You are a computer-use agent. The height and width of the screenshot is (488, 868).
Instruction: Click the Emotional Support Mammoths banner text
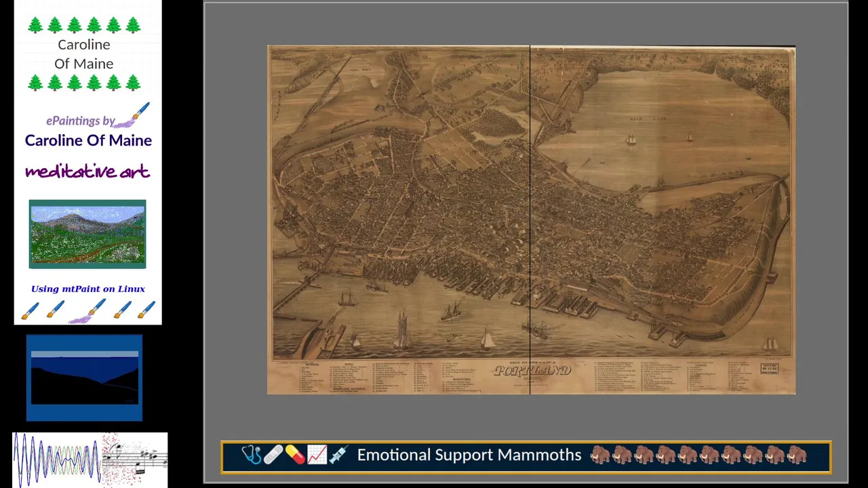[x=469, y=455]
